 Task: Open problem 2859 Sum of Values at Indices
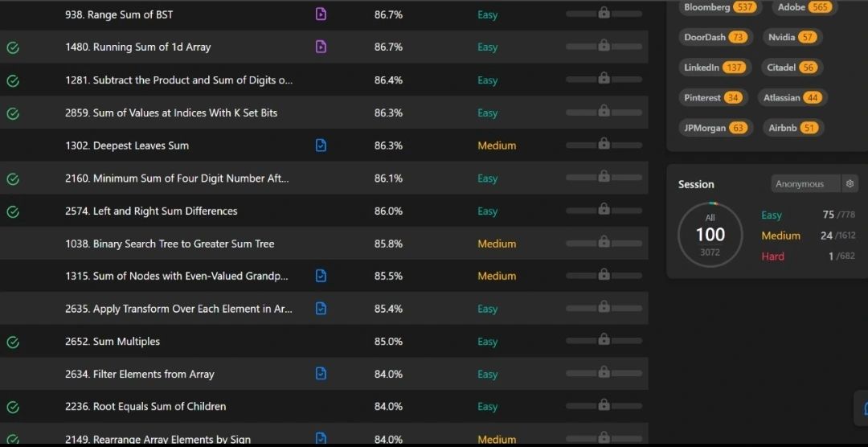(171, 113)
